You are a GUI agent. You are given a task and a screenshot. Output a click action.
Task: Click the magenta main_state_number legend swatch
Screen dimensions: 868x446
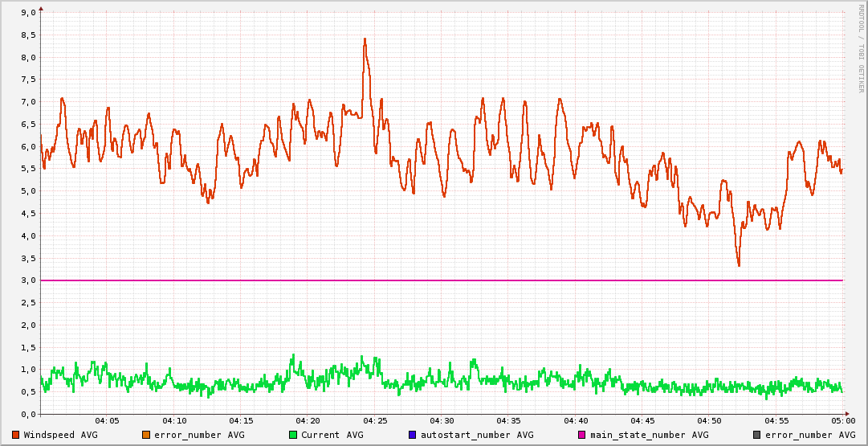pos(582,435)
